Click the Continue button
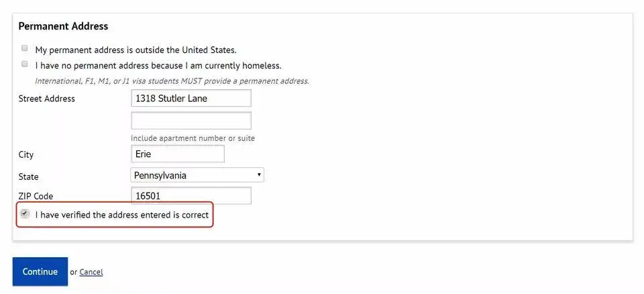This screenshot has width=644, height=294. tap(40, 271)
